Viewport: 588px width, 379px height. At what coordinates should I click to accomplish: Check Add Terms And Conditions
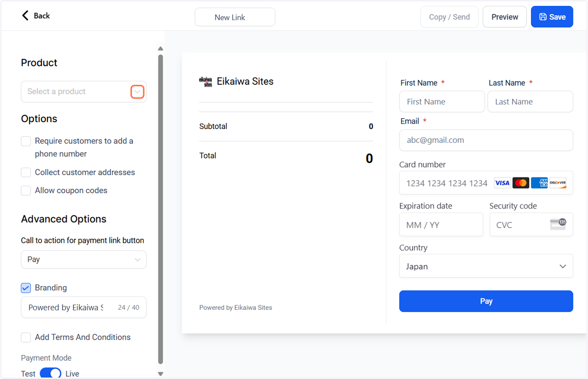click(x=26, y=337)
